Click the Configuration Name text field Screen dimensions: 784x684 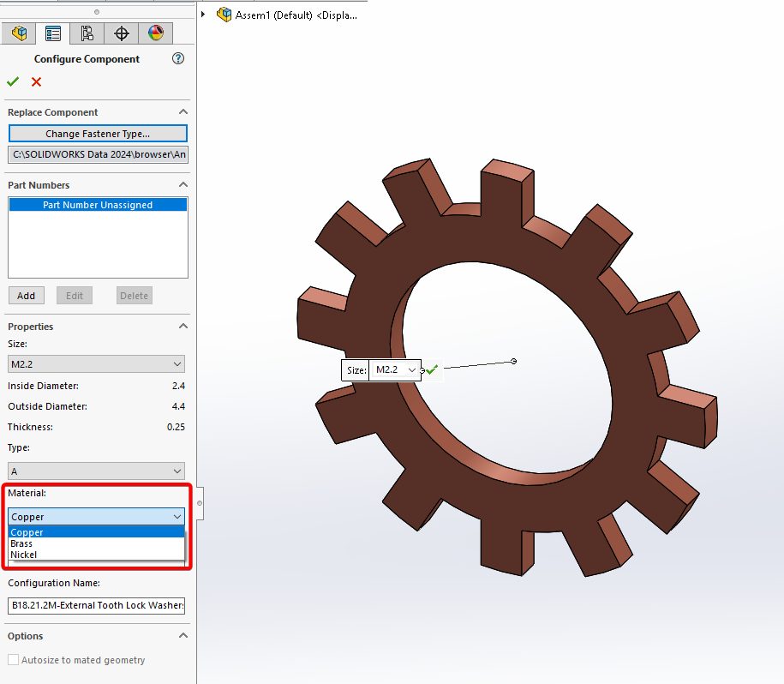96,605
